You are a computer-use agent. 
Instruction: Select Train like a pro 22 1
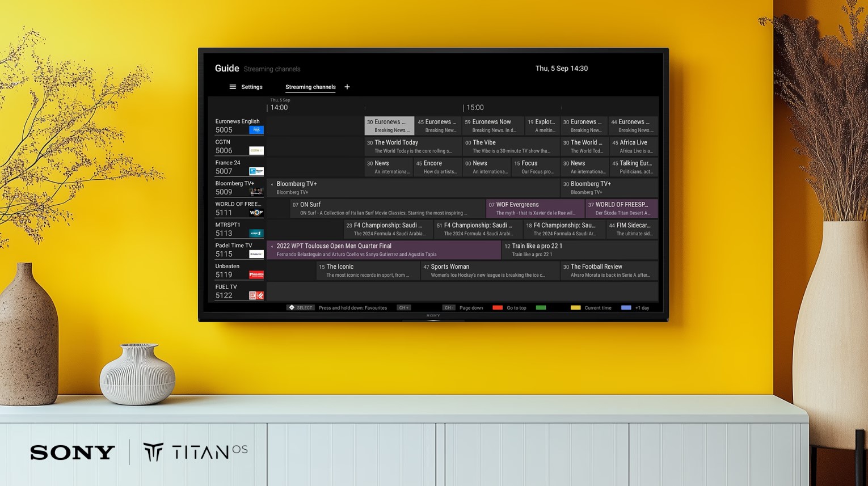580,250
